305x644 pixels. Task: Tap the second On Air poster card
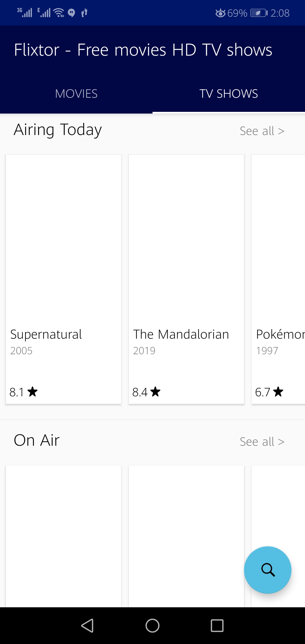pyautogui.click(x=186, y=536)
